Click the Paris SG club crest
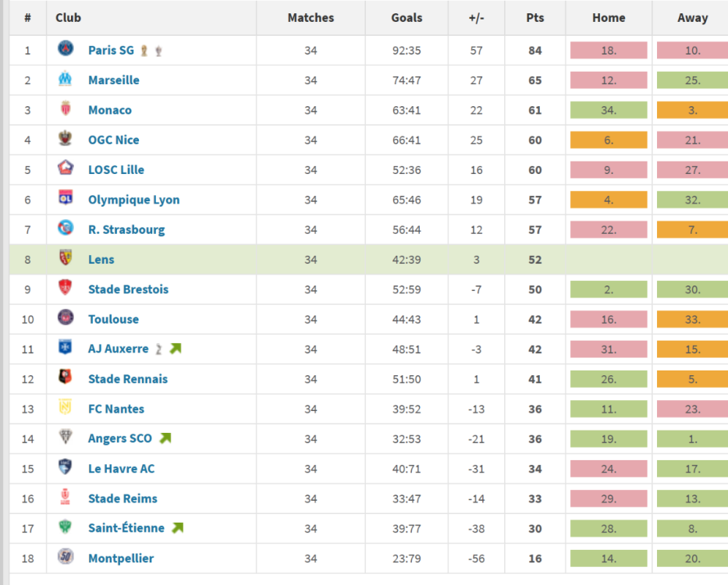 [x=66, y=49]
